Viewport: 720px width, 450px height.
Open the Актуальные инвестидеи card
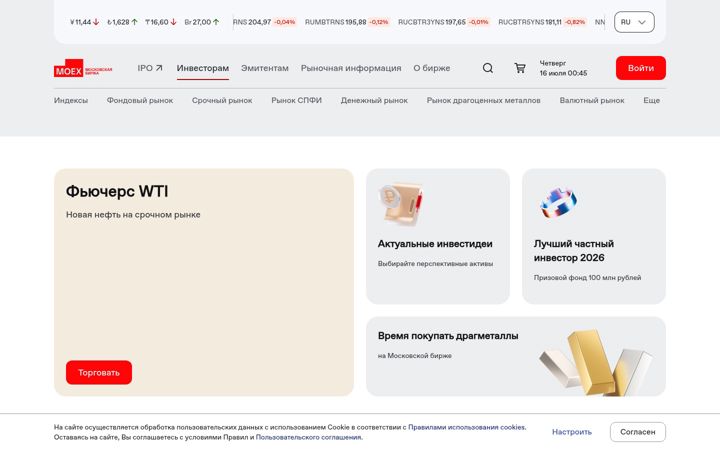click(438, 236)
